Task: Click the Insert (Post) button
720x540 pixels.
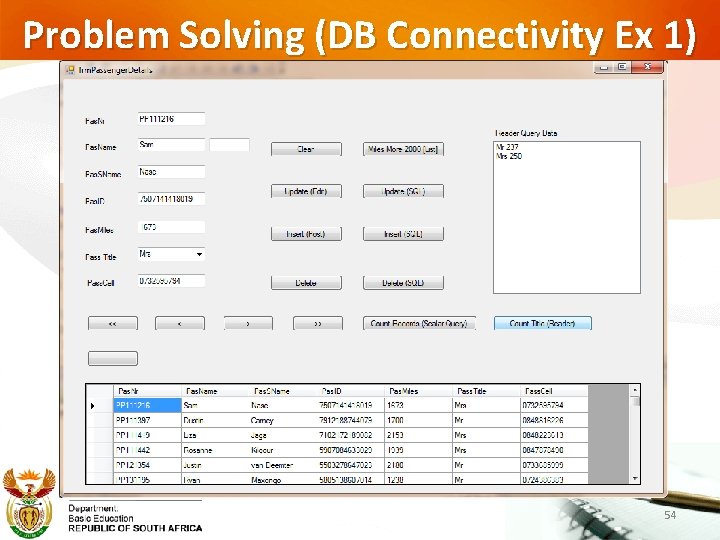Action: (x=306, y=234)
